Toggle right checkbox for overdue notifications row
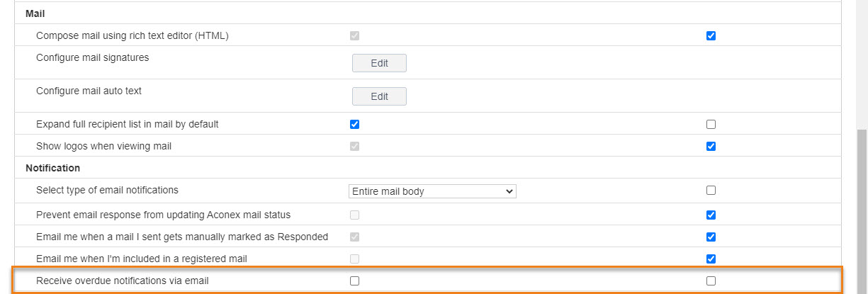Image resolution: width=868 pixels, height=294 pixels. point(711,281)
